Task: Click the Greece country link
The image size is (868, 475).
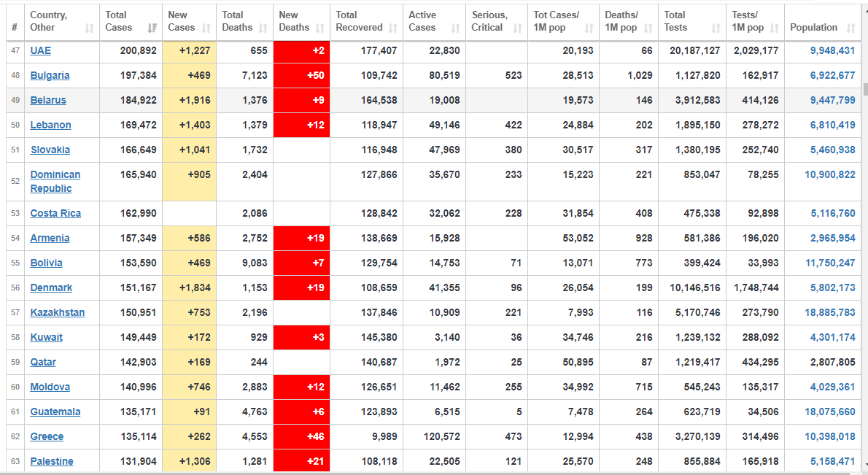Action: (47, 437)
